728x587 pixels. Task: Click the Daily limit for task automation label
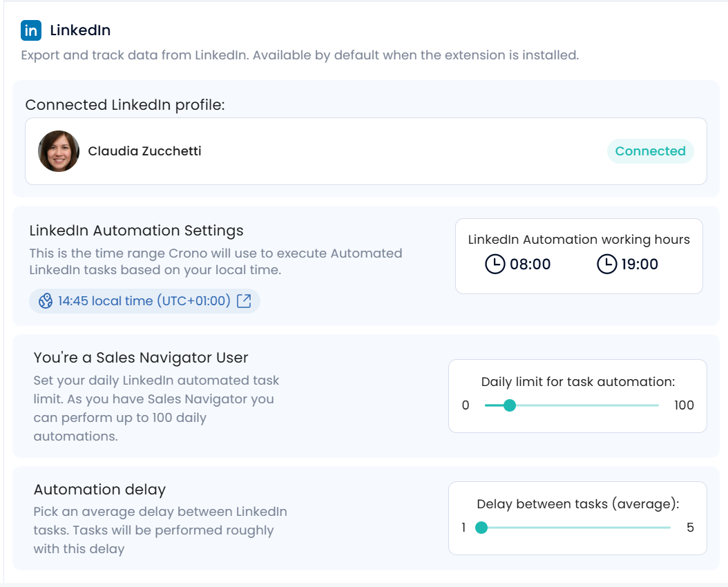[x=577, y=382]
